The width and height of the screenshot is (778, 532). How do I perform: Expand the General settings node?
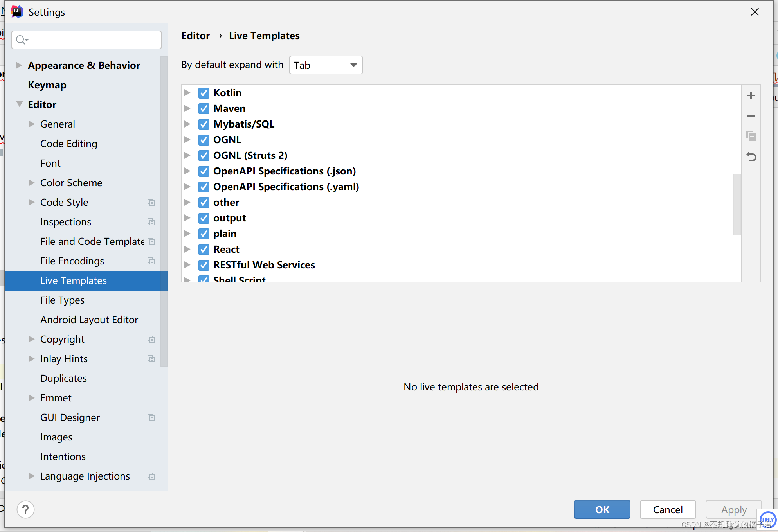click(x=31, y=124)
